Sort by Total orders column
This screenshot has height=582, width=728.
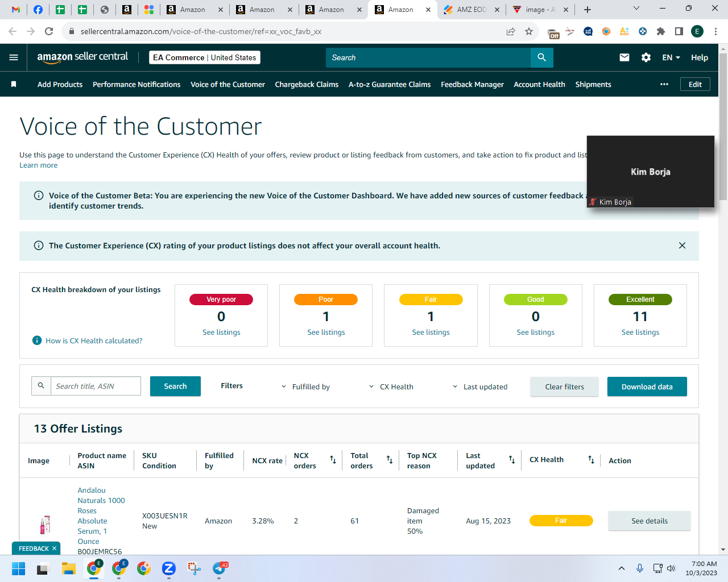click(390, 460)
